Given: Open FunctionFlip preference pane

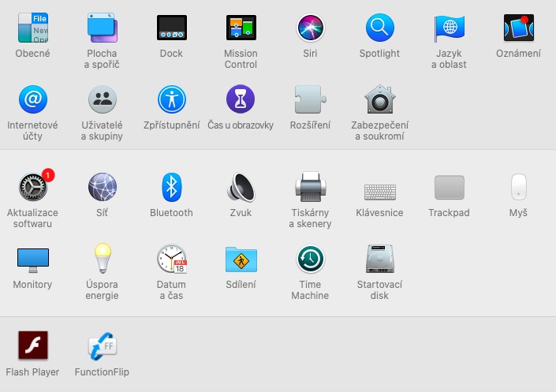Looking at the screenshot, I should pyautogui.click(x=103, y=346).
